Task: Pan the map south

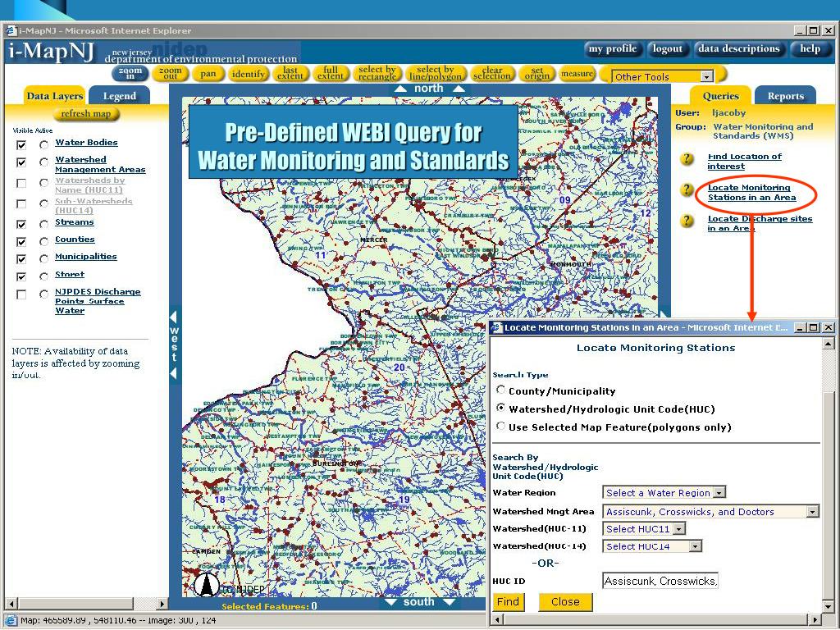Action: [419, 602]
